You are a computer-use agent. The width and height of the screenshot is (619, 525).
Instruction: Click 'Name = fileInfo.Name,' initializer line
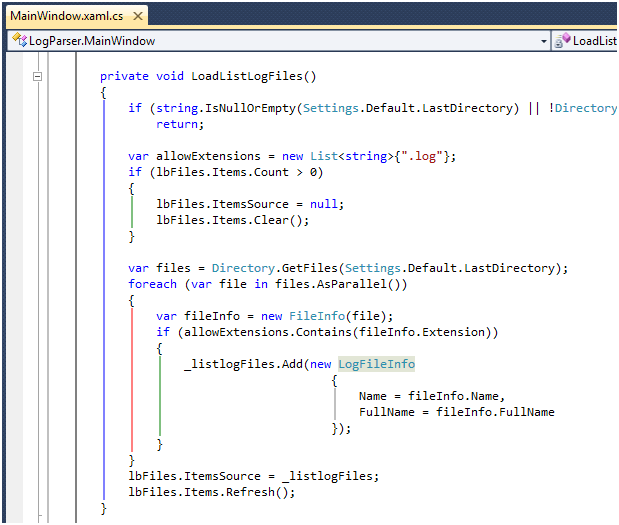coord(432,396)
